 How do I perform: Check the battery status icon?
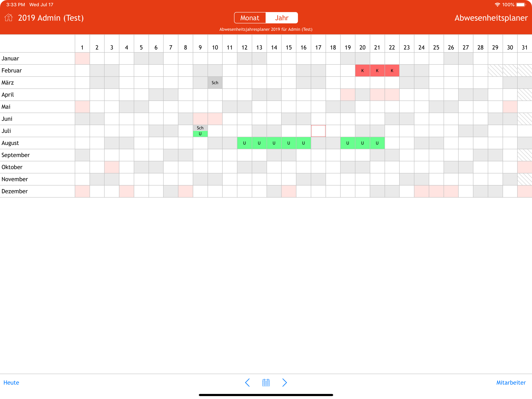click(x=521, y=4)
